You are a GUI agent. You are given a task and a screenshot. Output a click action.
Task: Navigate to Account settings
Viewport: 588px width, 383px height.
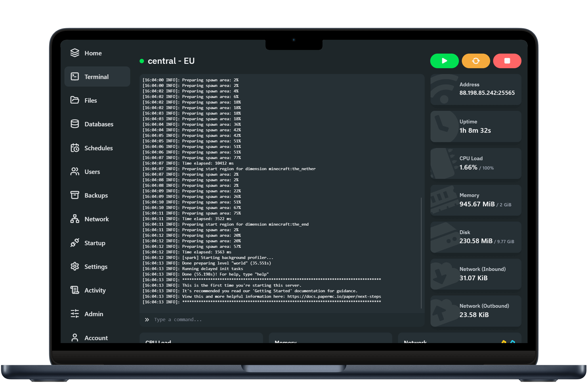pos(96,337)
